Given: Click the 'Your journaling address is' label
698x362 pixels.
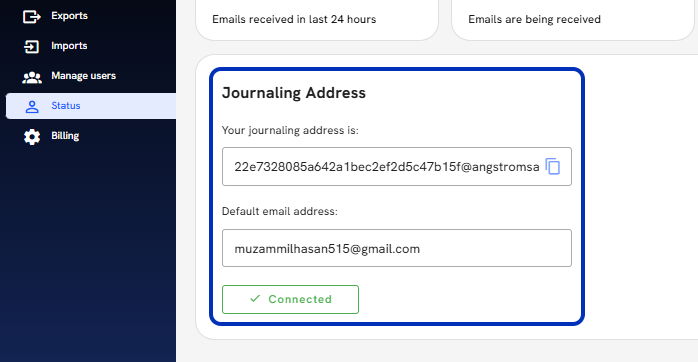Looking at the screenshot, I should (290, 130).
